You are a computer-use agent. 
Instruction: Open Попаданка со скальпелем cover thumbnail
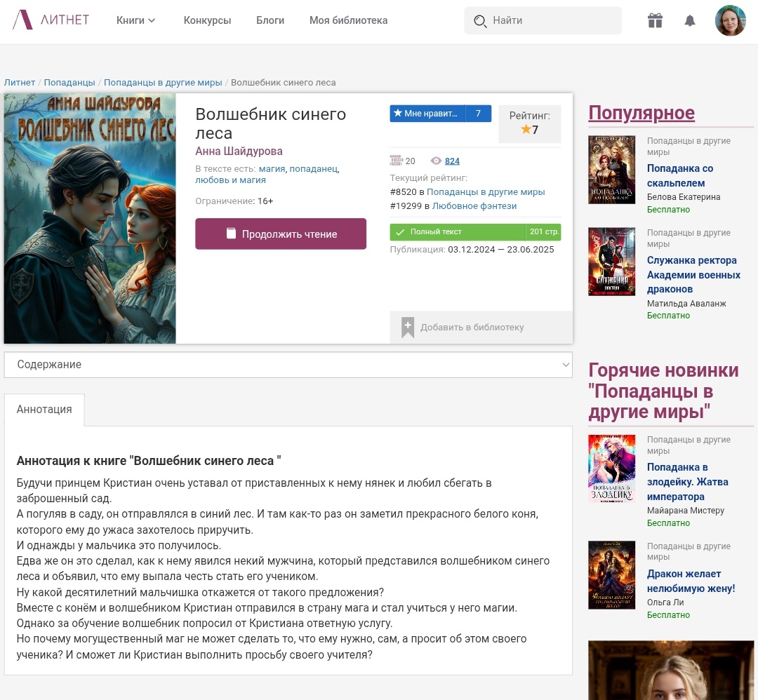pos(611,170)
